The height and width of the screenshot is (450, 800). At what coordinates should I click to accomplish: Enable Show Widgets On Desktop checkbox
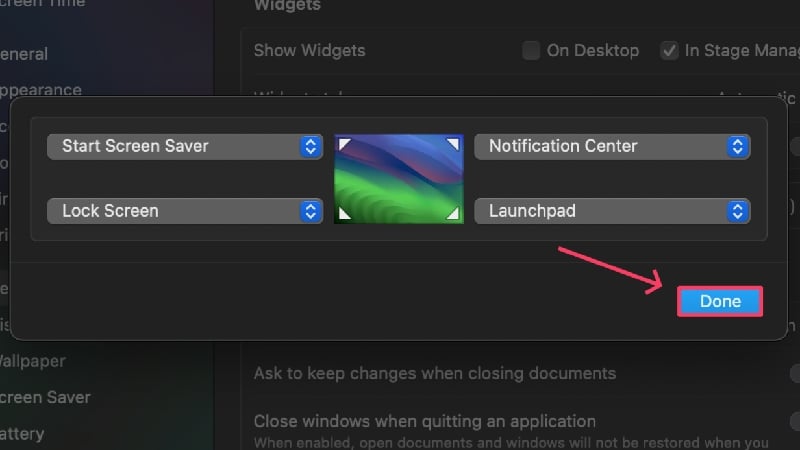tap(531, 51)
